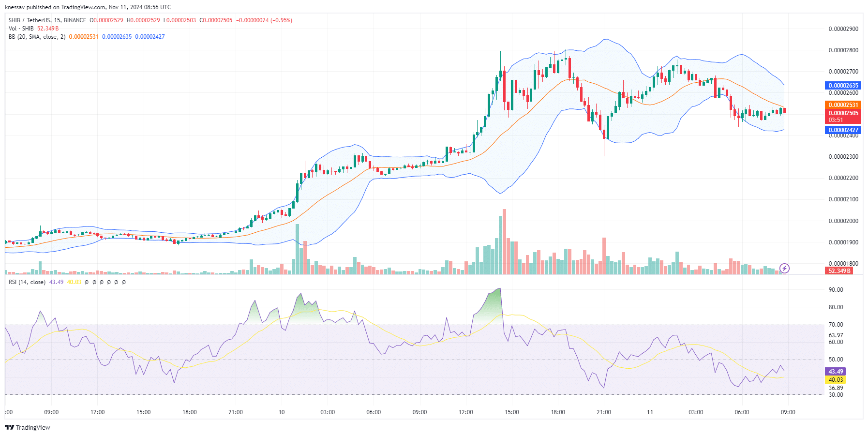Click the 63.97 label on the RSI axis
This screenshot has height=436, width=868.
pyautogui.click(x=836, y=335)
